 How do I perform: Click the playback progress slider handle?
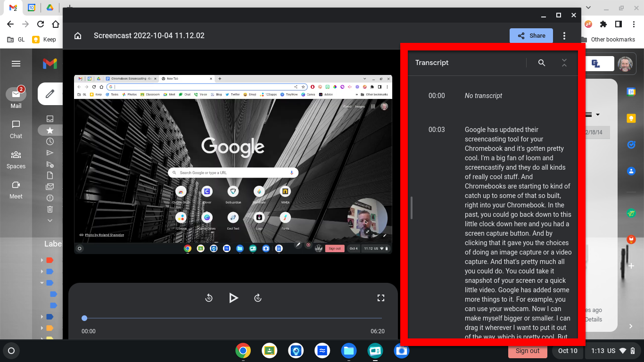[x=84, y=318]
